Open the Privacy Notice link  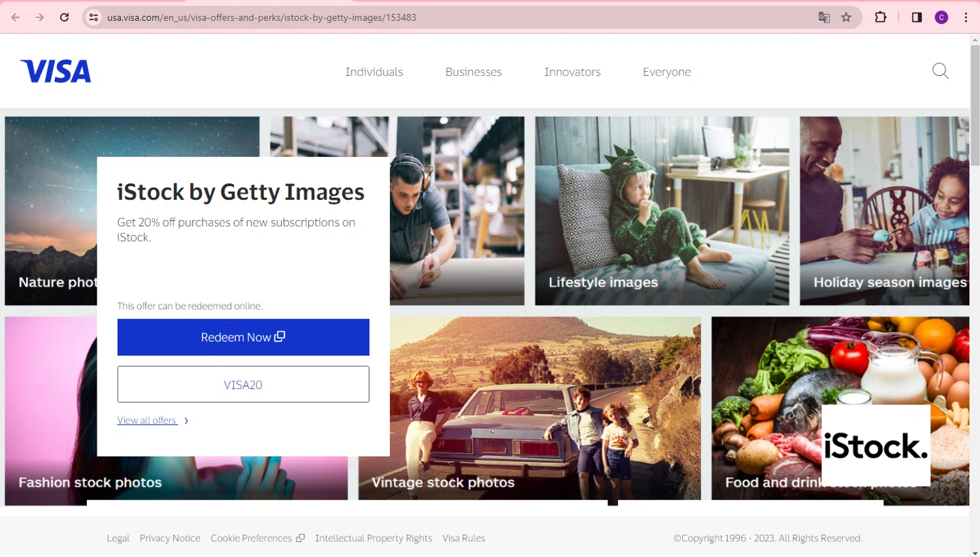(x=170, y=538)
